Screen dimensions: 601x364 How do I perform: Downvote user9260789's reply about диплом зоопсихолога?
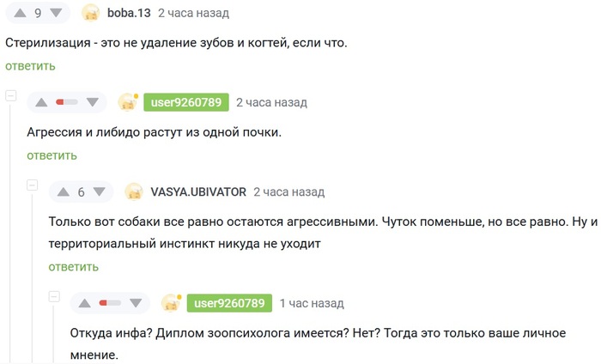136,303
